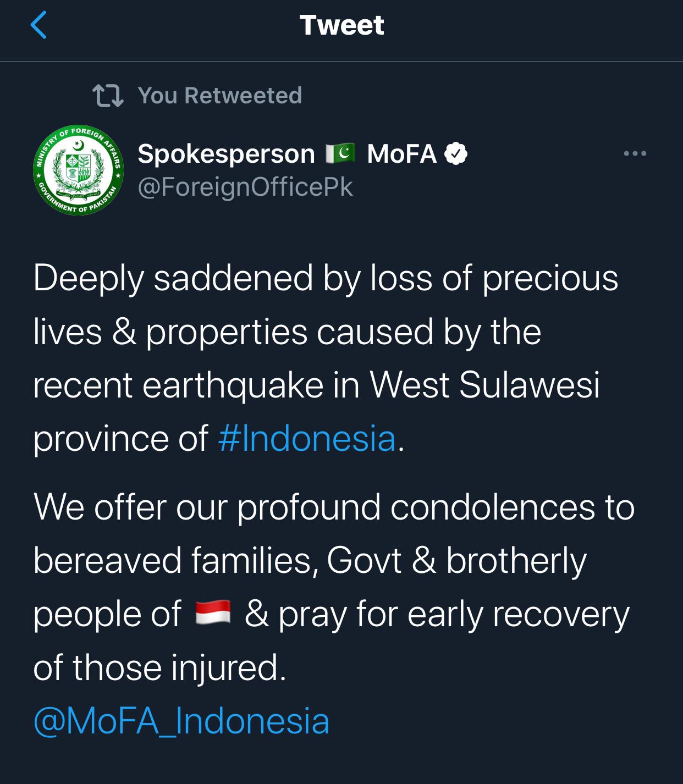The width and height of the screenshot is (683, 784).
Task: Click the Pakistan flag emoji in name
Action: (340, 153)
